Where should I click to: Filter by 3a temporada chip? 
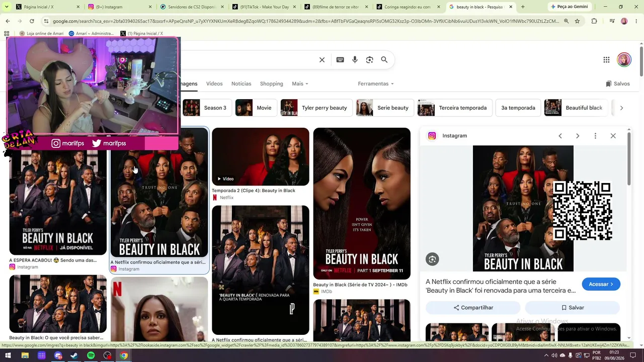tap(518, 108)
